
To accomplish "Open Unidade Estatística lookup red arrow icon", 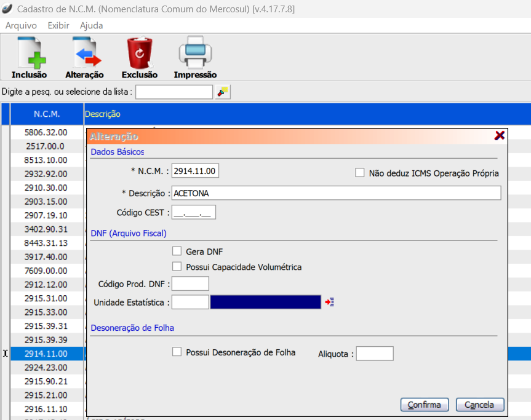I will (329, 302).
